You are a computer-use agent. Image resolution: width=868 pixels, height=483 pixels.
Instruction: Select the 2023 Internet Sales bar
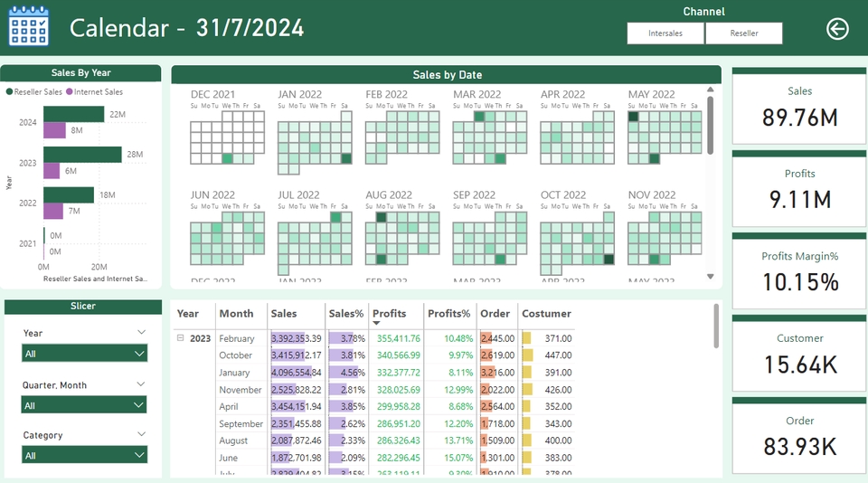click(52, 171)
